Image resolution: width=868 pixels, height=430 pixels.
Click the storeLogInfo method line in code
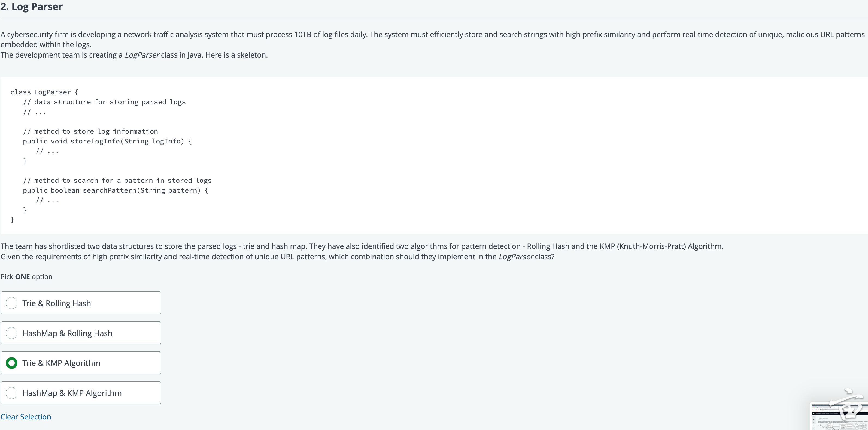(107, 141)
